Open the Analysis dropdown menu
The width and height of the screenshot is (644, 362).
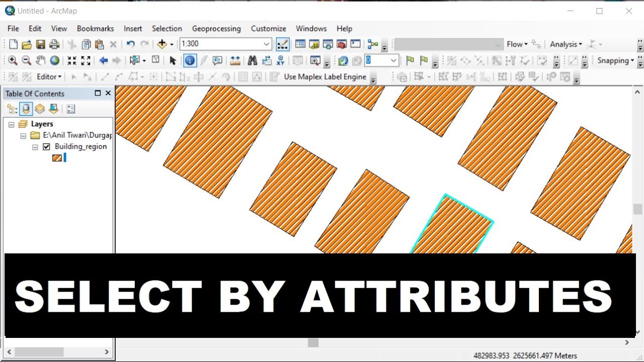coord(566,44)
